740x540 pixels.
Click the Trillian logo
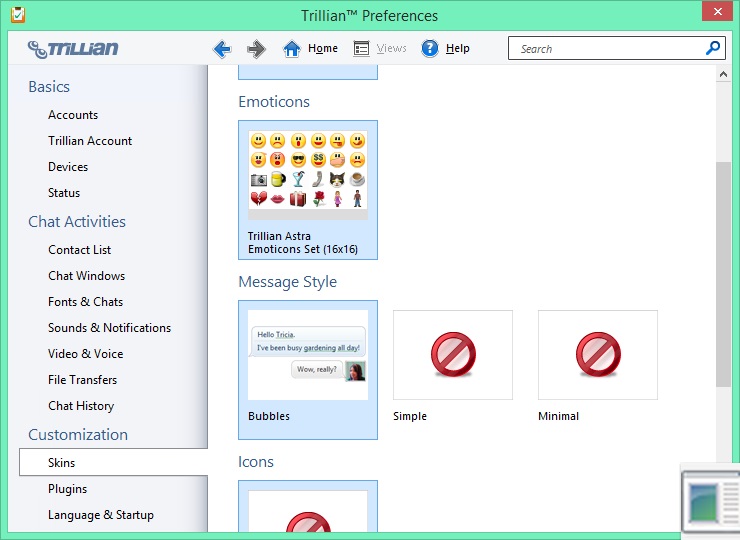[73, 49]
